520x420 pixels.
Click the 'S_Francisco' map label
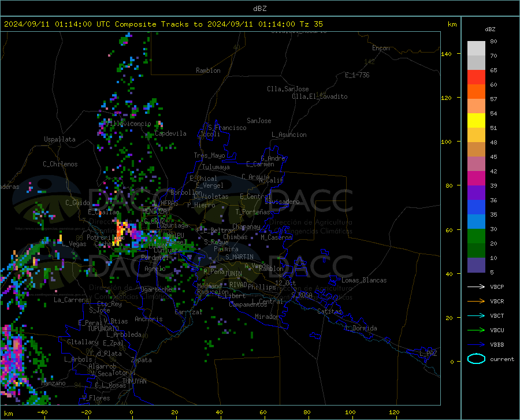227,128
